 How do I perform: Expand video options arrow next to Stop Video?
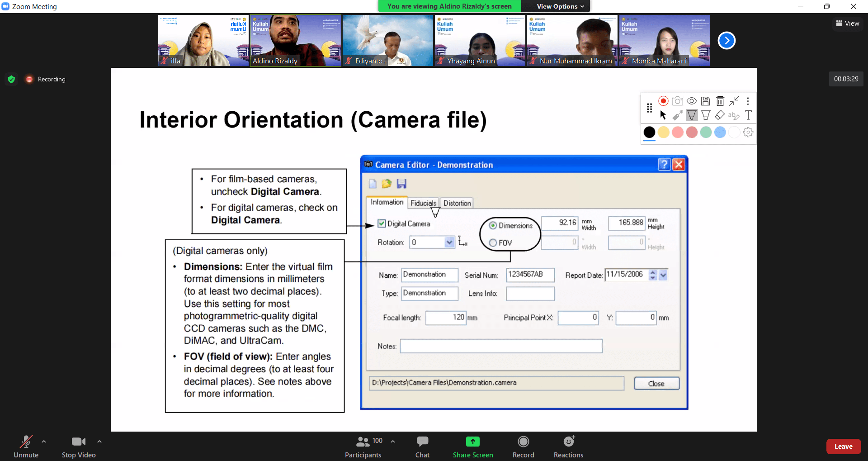click(99, 442)
